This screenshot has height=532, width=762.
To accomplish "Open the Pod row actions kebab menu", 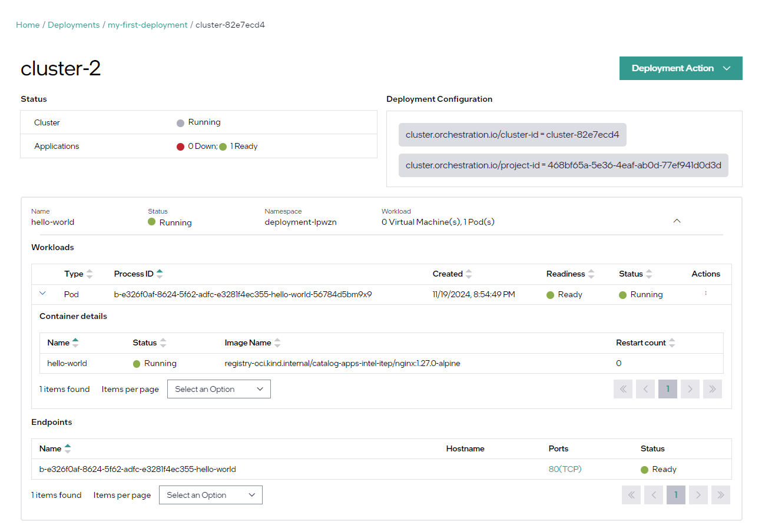I will (x=705, y=294).
